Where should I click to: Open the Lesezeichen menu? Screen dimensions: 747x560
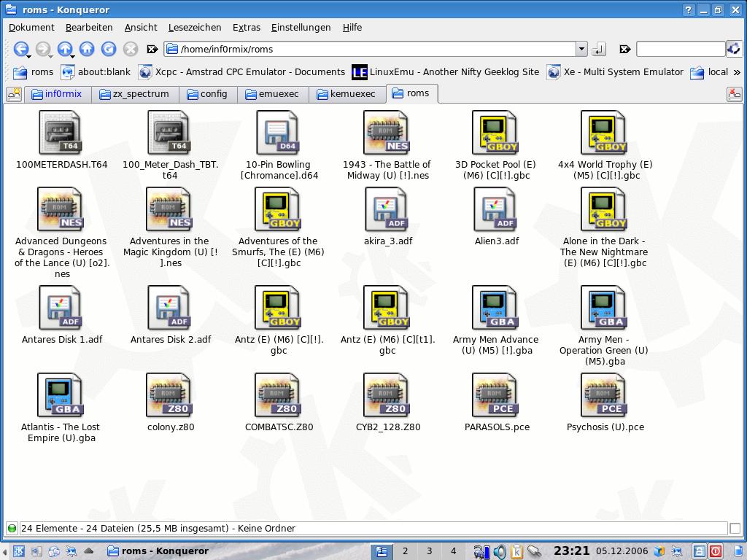194,27
